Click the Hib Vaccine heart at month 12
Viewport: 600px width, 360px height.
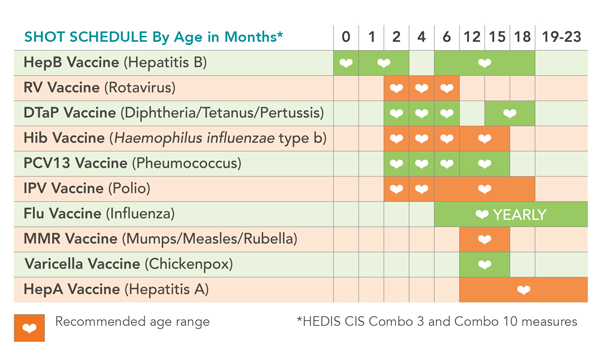click(484, 138)
